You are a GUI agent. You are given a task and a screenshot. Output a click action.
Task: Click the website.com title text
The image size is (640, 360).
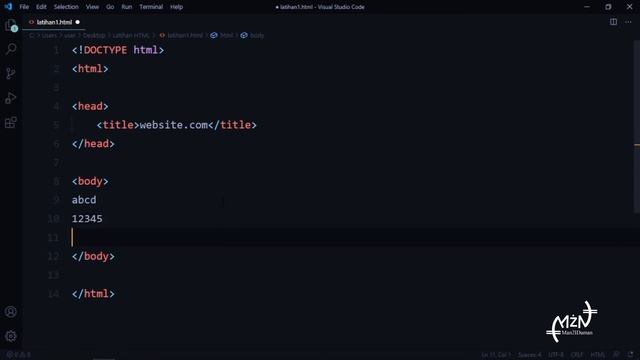[x=174, y=125]
